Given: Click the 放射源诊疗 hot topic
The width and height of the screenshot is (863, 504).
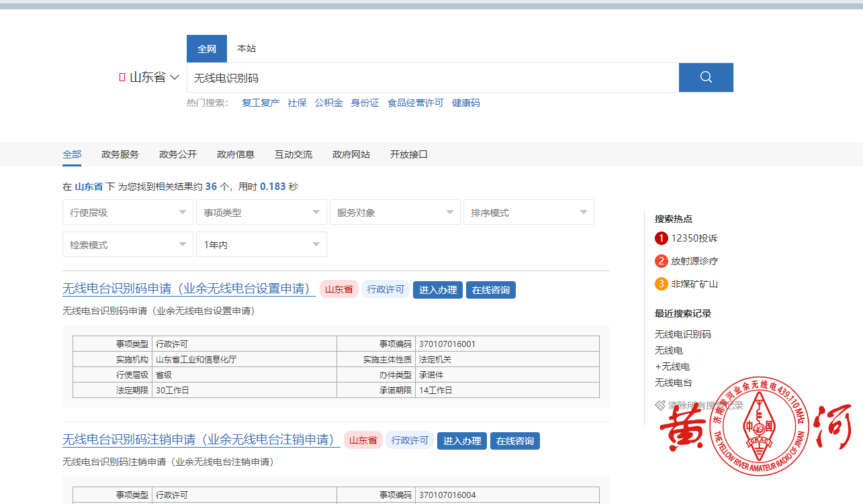Looking at the screenshot, I should (x=694, y=261).
